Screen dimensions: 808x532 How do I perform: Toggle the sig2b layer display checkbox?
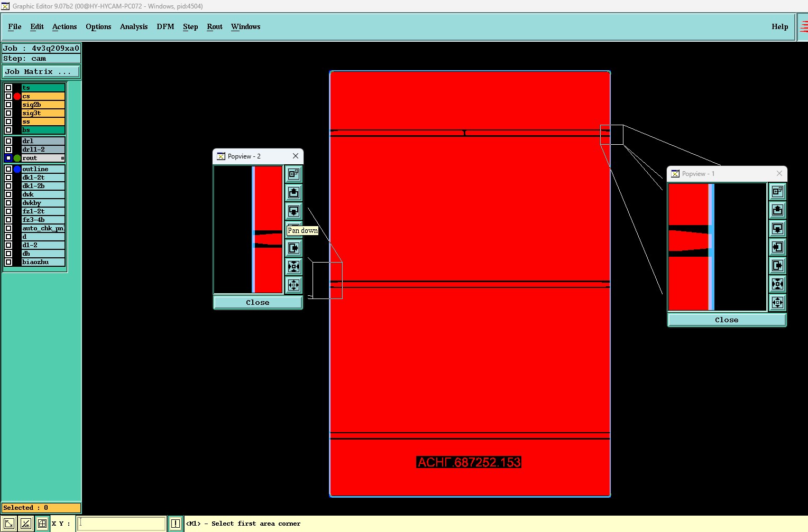(x=8, y=105)
